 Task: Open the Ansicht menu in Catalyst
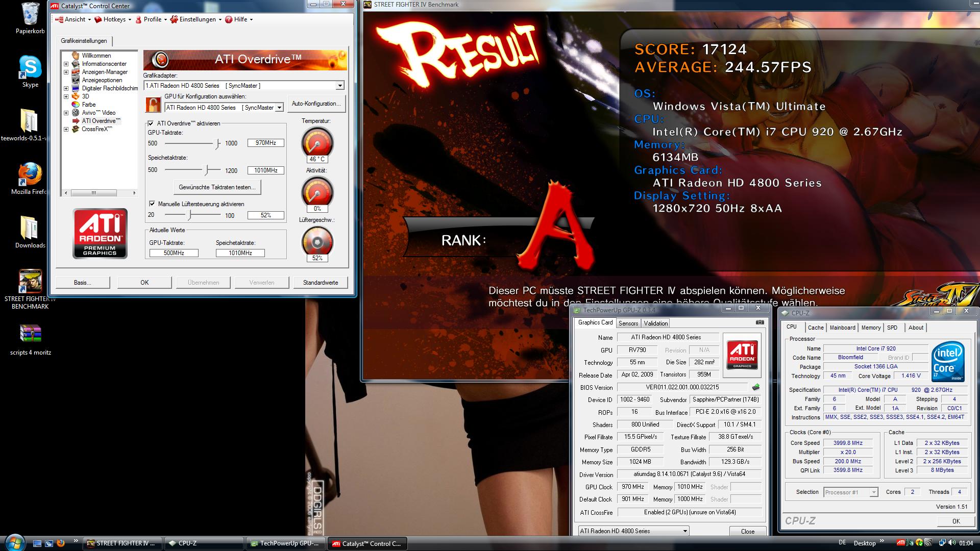click(x=73, y=19)
